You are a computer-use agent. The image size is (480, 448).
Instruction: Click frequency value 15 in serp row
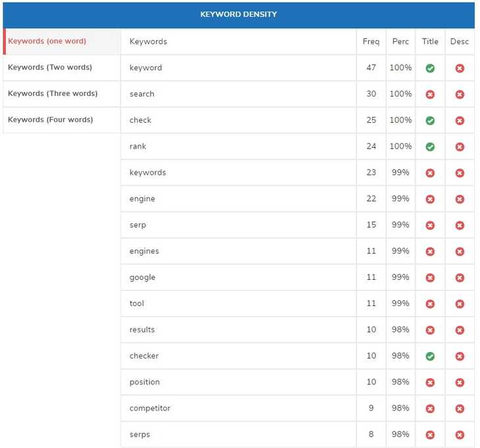coord(371,225)
